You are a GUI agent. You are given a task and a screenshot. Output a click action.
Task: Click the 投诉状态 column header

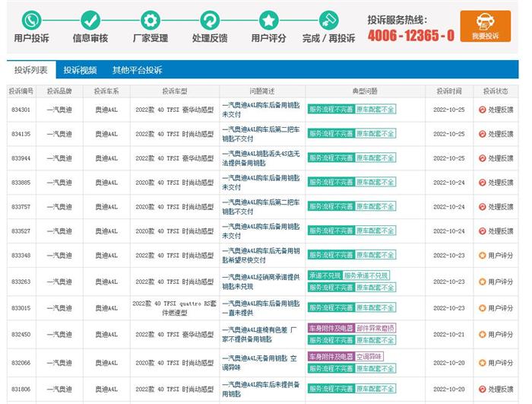pyautogui.click(x=496, y=91)
